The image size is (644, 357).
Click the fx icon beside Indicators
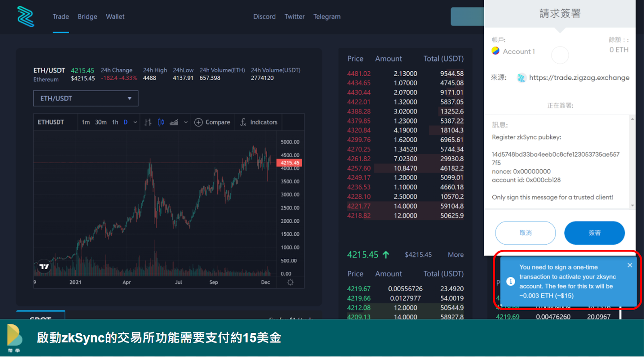243,122
